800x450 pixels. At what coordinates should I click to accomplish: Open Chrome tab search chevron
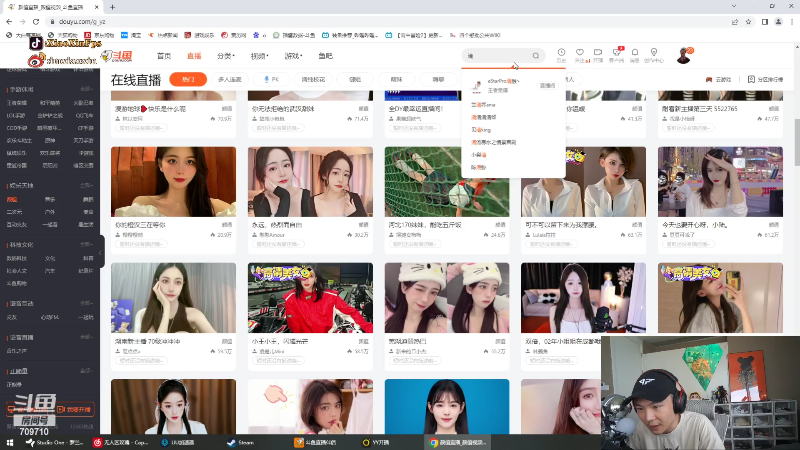[734, 6]
